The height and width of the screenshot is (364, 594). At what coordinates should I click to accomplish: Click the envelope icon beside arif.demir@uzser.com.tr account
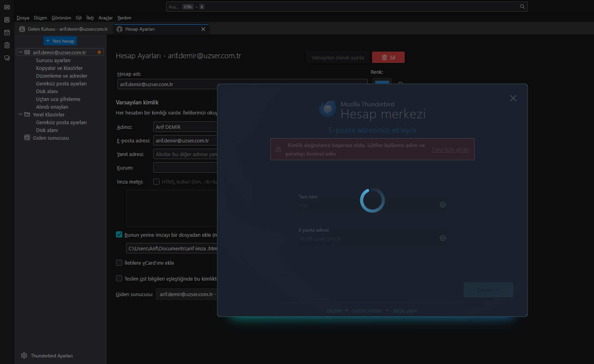click(27, 52)
